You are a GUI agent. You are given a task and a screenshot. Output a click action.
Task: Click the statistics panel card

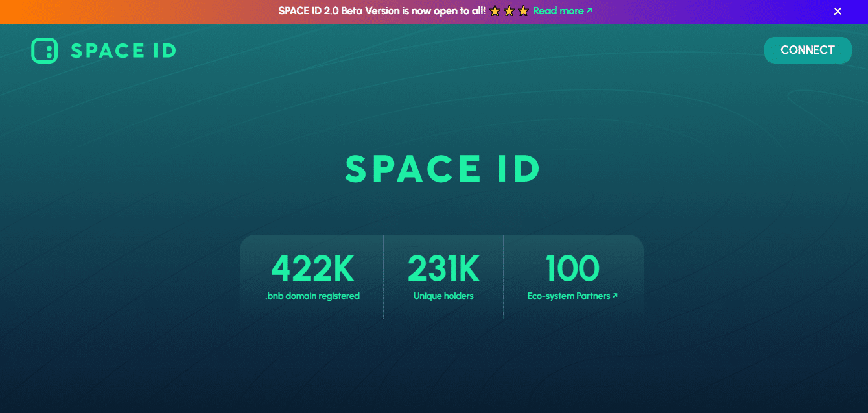[x=443, y=277]
